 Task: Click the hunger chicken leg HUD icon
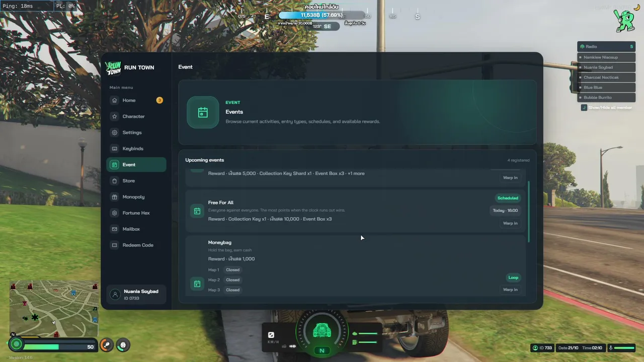tap(107, 345)
